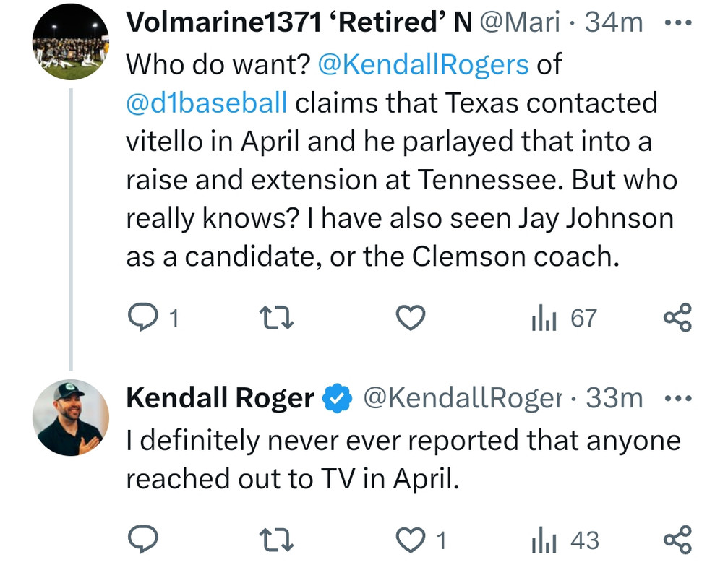Open Volmarine1371's profile picture
728x578 pixels.
70,47
